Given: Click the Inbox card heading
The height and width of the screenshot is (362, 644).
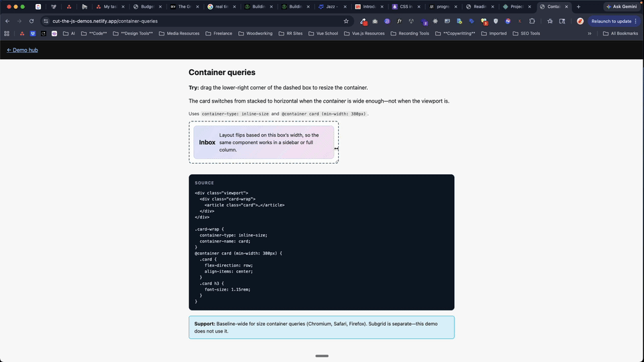Looking at the screenshot, I should tap(207, 142).
